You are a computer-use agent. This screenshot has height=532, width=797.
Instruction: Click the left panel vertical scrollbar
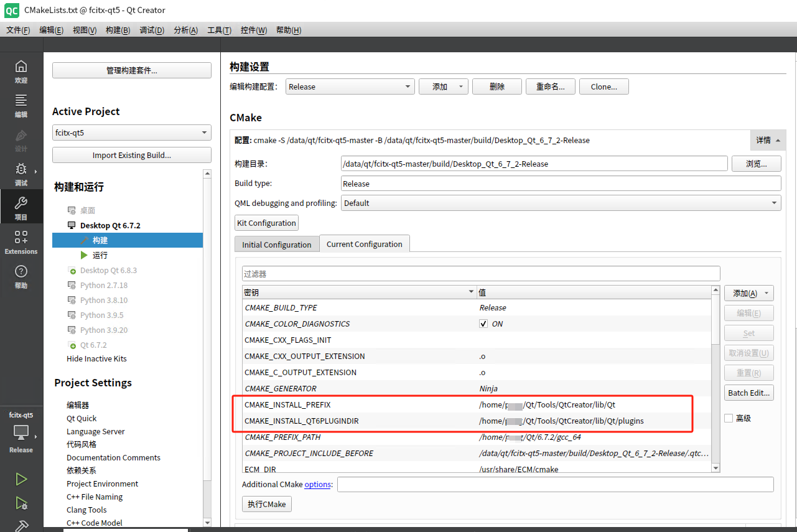pos(207,348)
